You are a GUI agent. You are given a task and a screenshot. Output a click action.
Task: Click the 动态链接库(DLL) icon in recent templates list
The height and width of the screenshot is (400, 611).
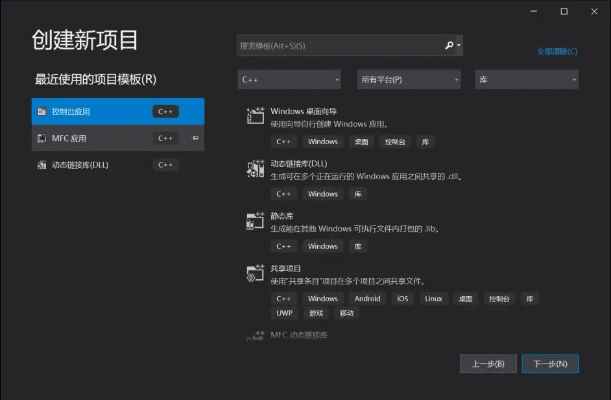pyautogui.click(x=42, y=165)
